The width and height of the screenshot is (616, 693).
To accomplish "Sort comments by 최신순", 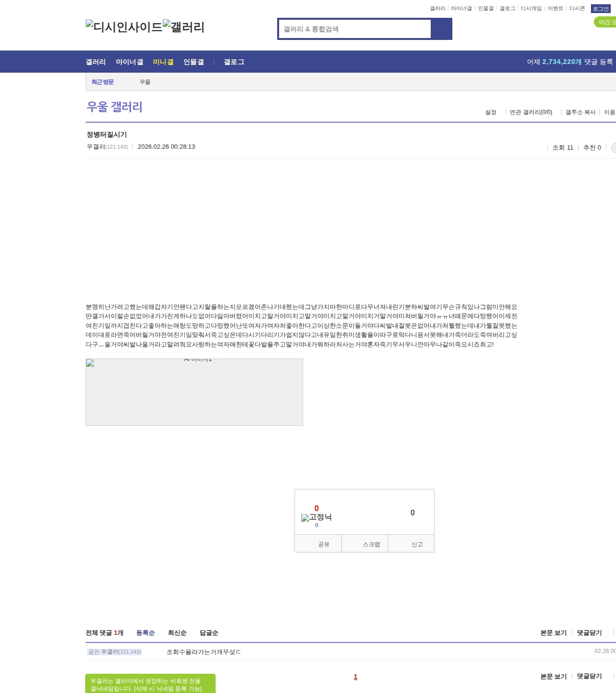I will pyautogui.click(x=177, y=633).
